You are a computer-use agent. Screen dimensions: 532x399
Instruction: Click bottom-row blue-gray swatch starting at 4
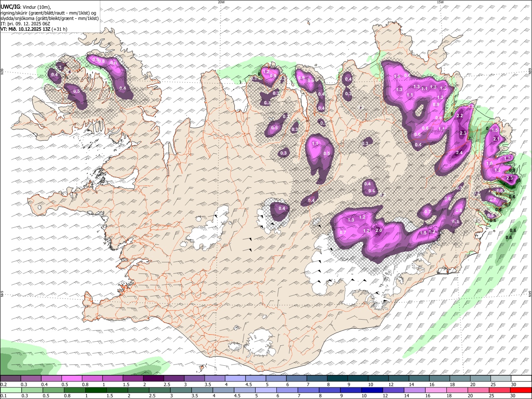point(223,390)
